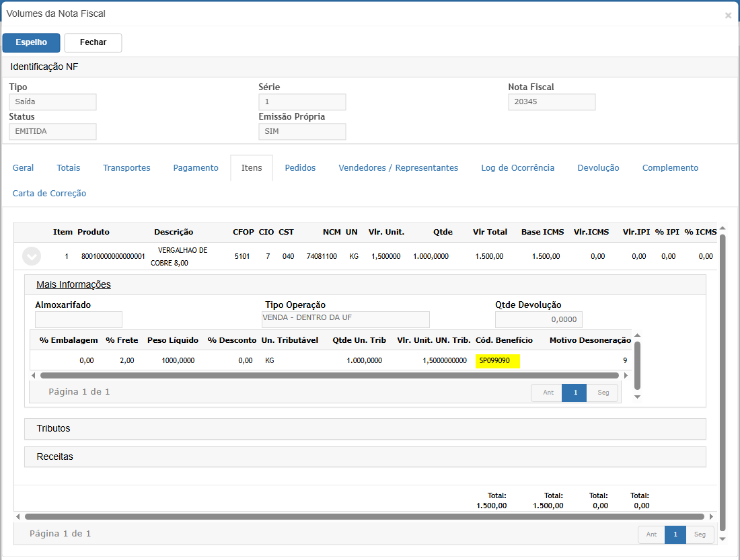Click the Série input field
The width and height of the screenshot is (740, 560).
tap(302, 102)
